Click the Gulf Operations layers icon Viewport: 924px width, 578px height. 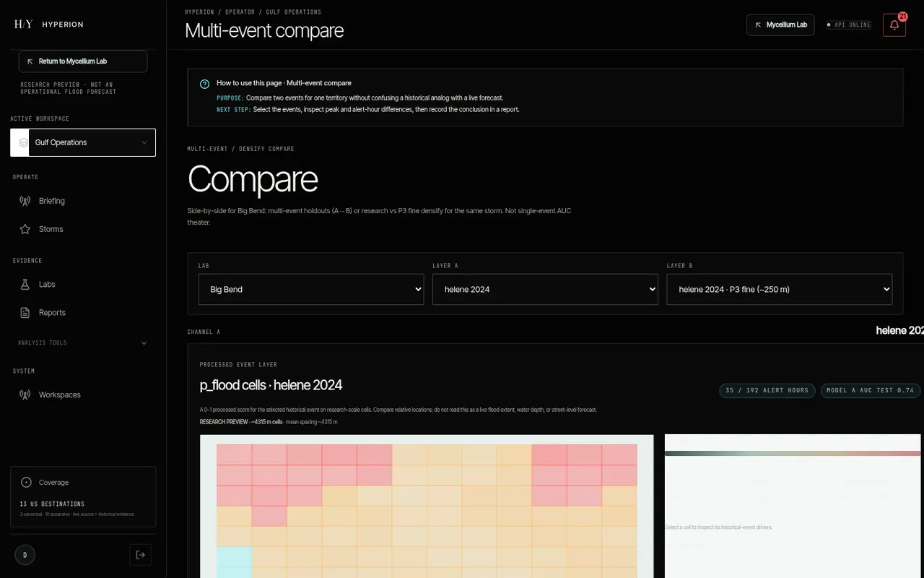click(24, 143)
